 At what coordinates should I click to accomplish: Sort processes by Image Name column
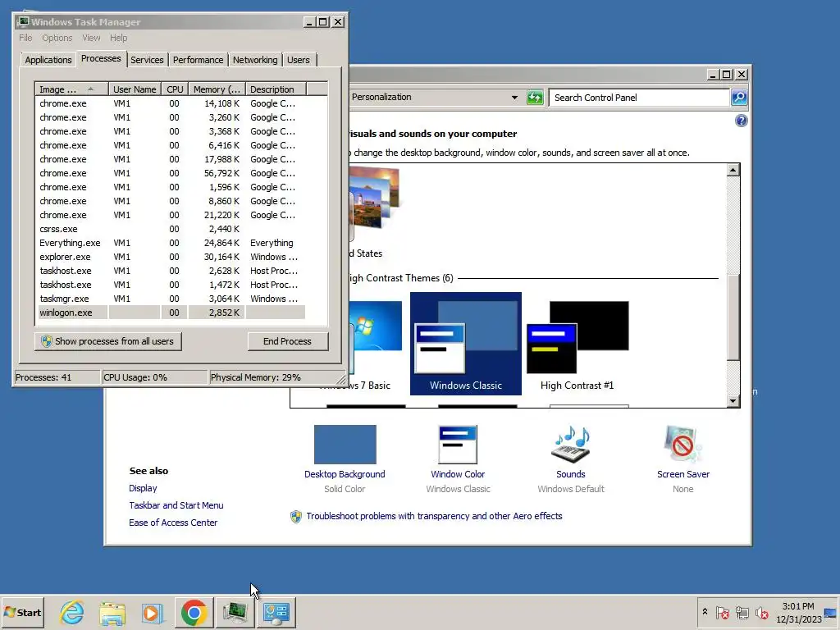pos(72,89)
